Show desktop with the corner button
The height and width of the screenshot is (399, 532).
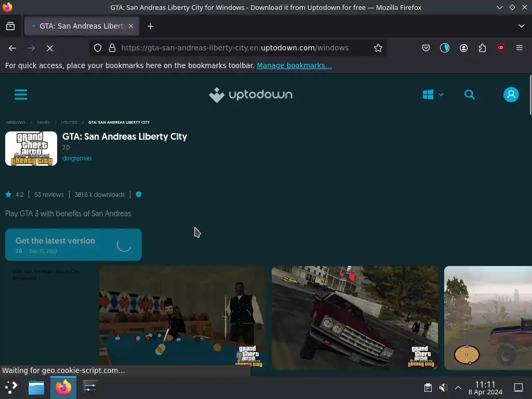coord(518,388)
